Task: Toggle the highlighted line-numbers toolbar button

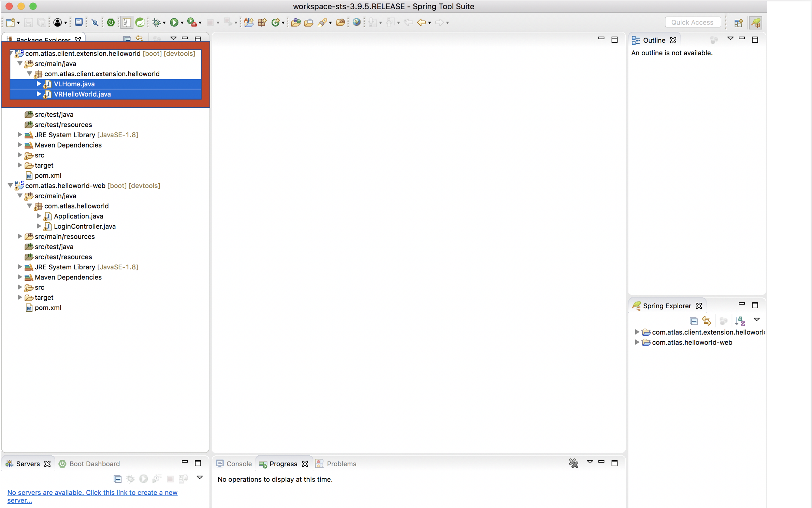Action: pyautogui.click(x=126, y=23)
